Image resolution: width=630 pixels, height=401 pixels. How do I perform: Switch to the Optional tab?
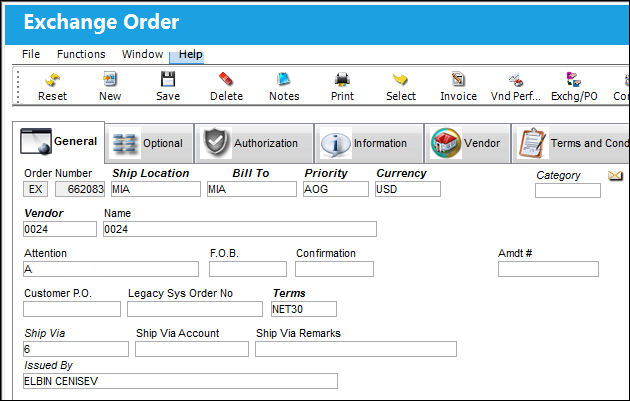(149, 143)
